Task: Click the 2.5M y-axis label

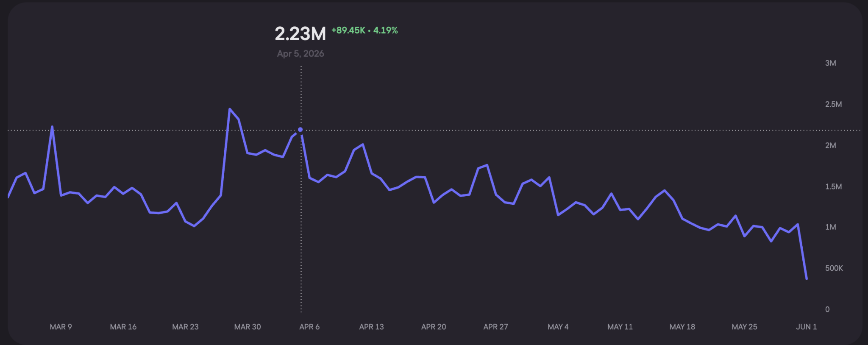Action: tap(833, 104)
